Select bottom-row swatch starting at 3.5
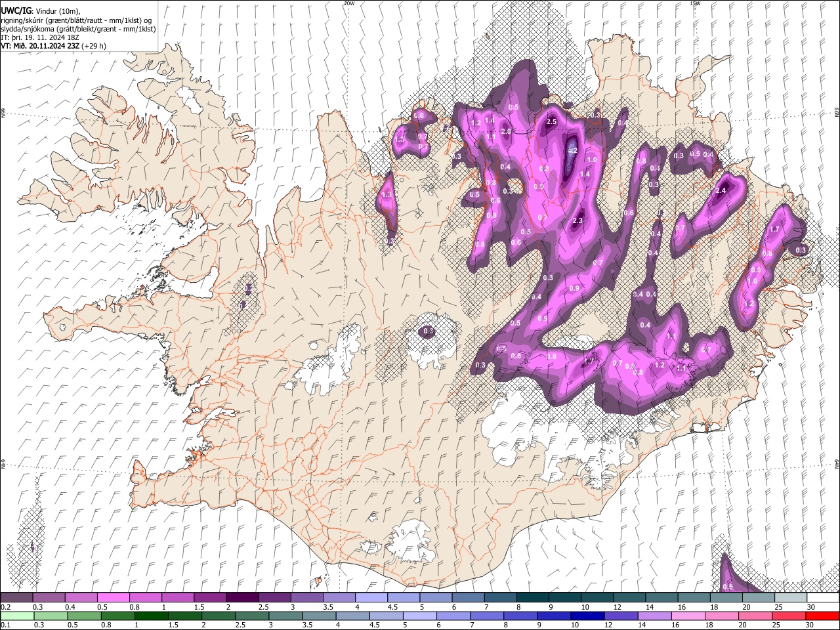This screenshot has width=840, height=630. coord(319,616)
